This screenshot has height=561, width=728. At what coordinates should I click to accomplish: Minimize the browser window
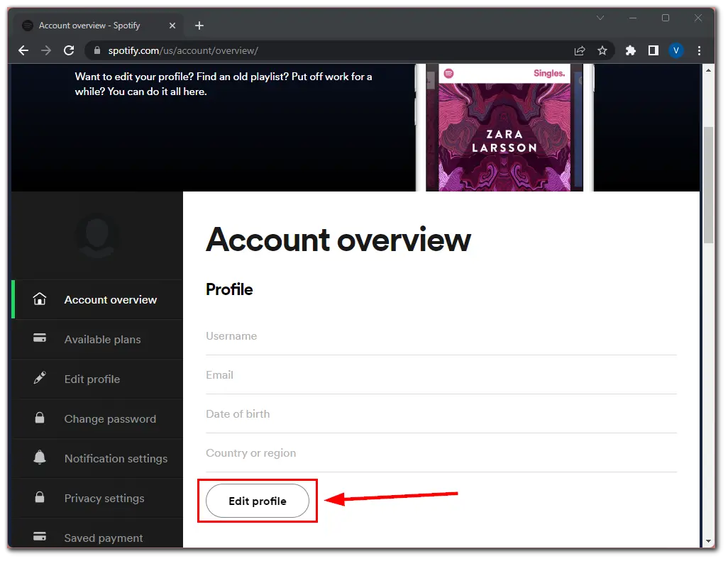tap(633, 18)
